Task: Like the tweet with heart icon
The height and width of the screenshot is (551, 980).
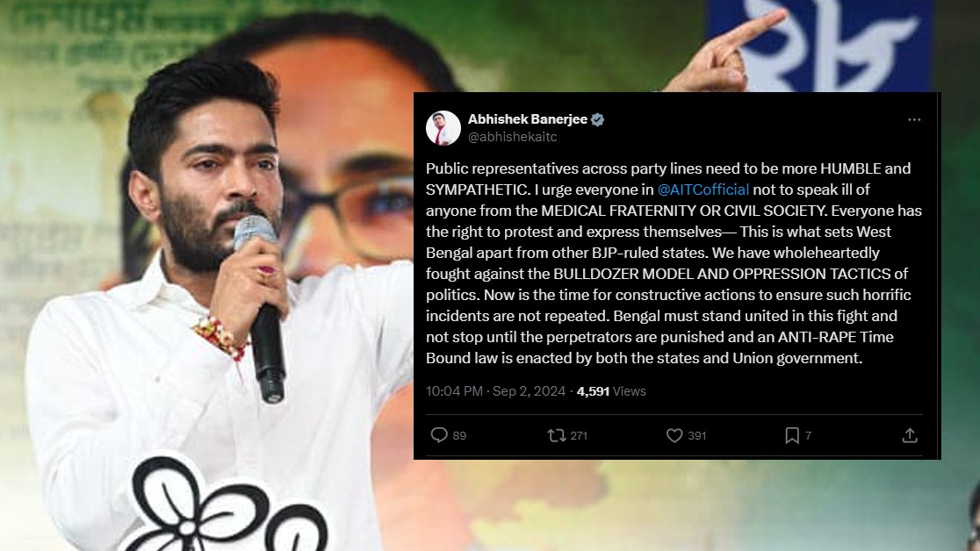Action: tap(674, 435)
